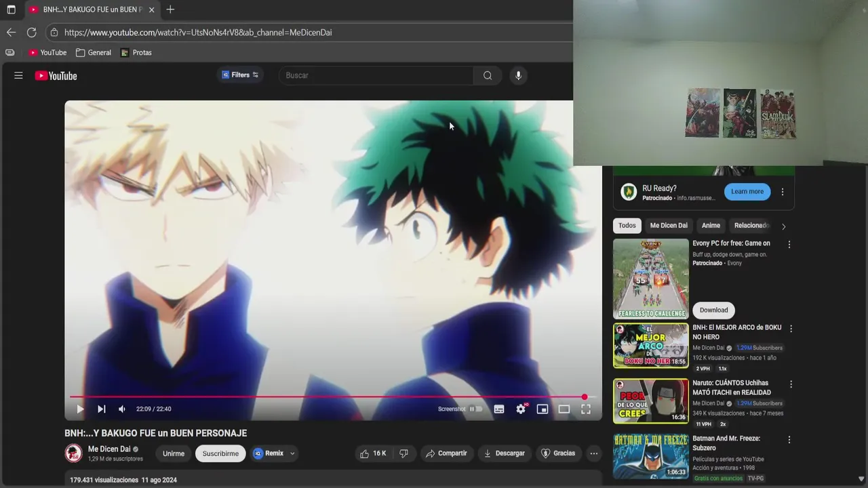This screenshot has height=488, width=868.
Task: Enable miniplayer mode
Action: pyautogui.click(x=542, y=409)
